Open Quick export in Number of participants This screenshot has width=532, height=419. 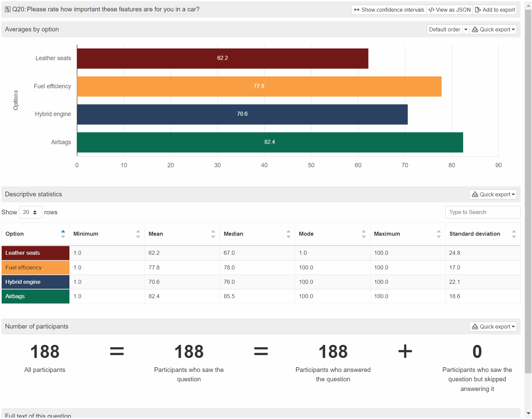tap(493, 327)
